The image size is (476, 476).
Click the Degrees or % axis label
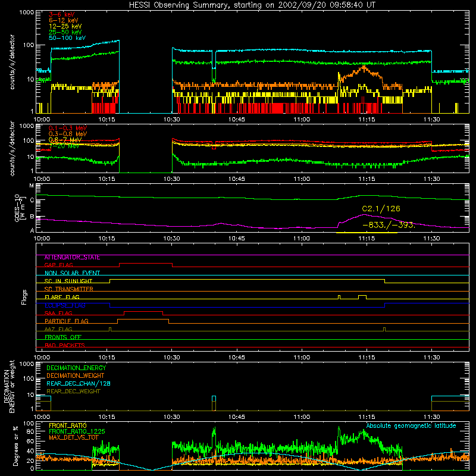pos(15,446)
